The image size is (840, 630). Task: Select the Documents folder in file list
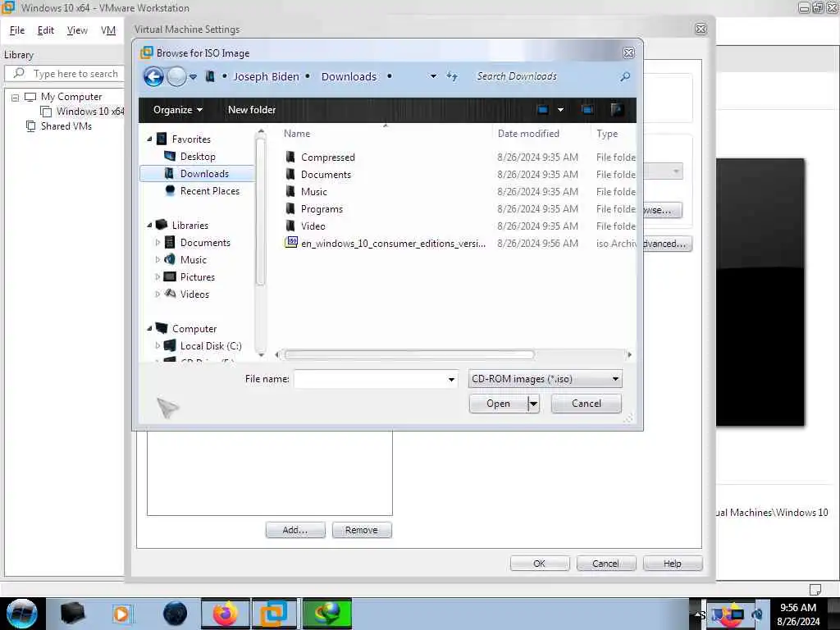[x=326, y=175]
